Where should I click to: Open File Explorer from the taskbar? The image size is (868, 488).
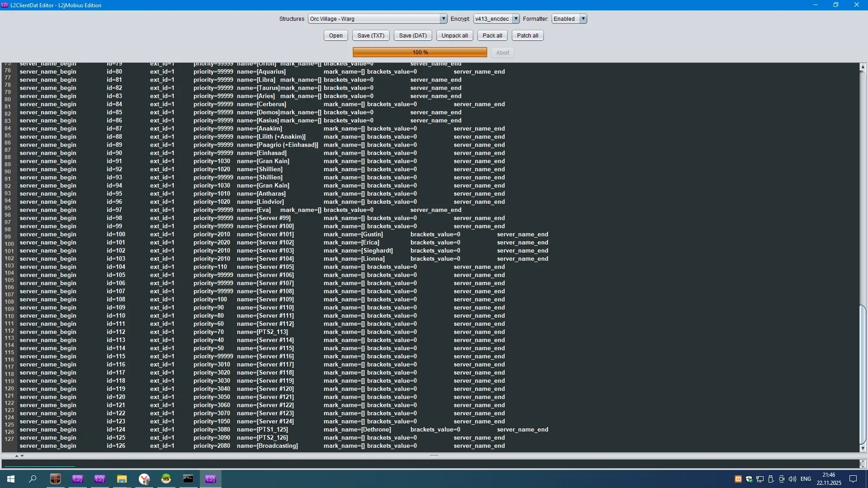click(122, 479)
